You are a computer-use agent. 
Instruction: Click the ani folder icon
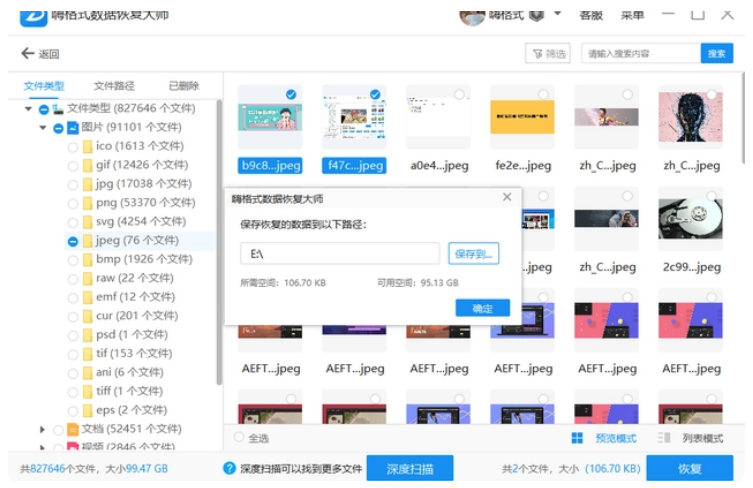point(87,372)
